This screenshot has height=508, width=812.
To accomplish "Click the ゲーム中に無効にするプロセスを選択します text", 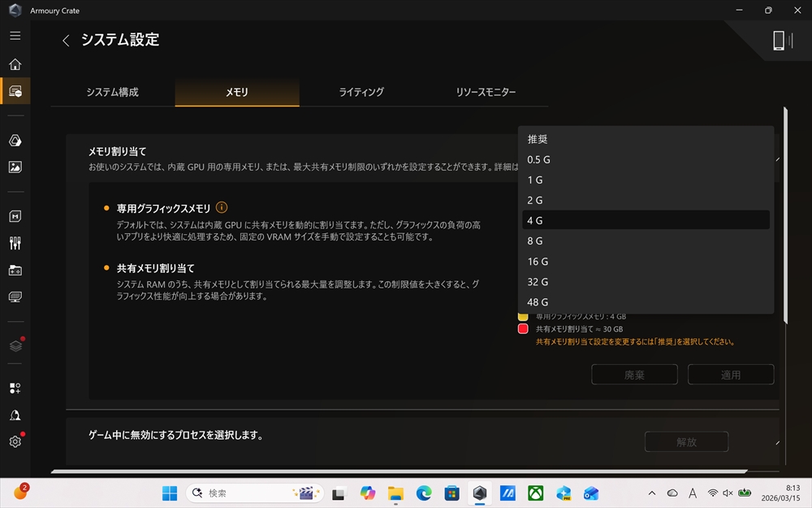I will tap(175, 435).
